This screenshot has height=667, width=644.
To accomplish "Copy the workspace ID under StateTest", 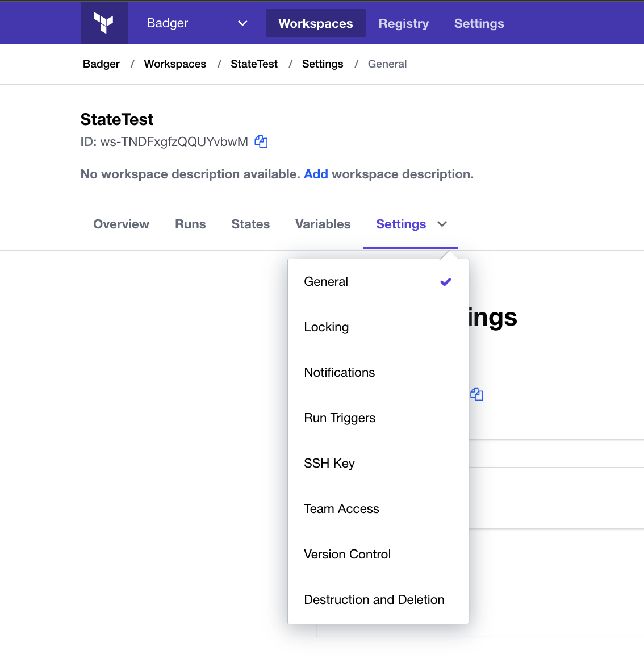I will 261,141.
